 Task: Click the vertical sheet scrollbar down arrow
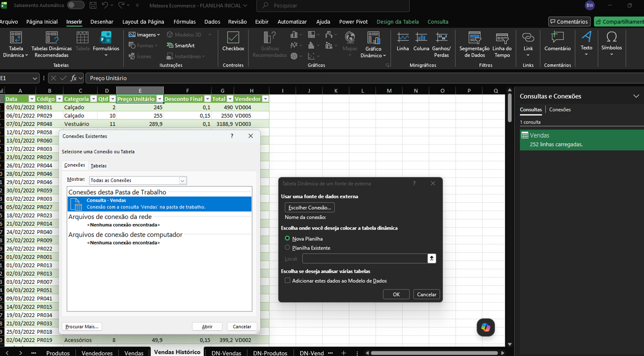[510, 344]
